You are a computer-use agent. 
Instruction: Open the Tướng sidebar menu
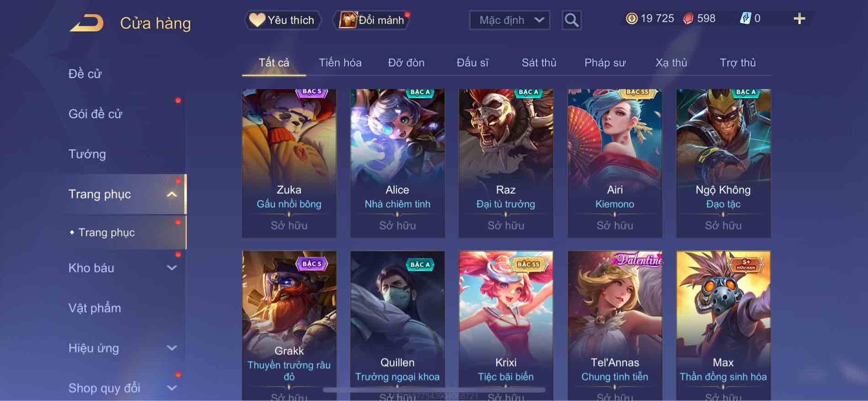tap(87, 154)
